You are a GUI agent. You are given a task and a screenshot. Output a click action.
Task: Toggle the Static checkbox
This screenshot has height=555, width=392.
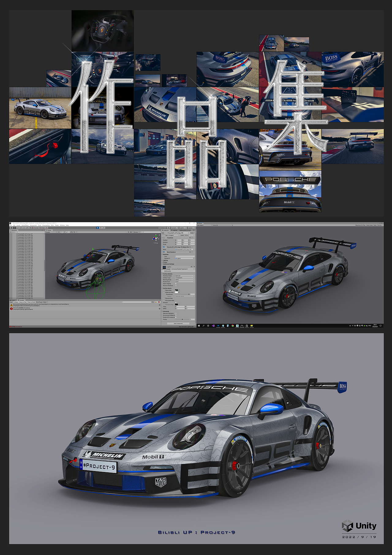189,233
